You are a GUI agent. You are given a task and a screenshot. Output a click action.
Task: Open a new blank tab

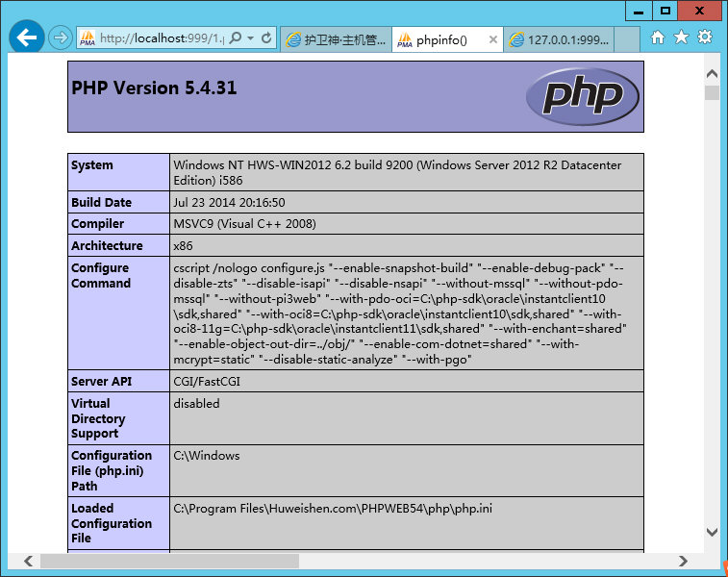(626, 39)
